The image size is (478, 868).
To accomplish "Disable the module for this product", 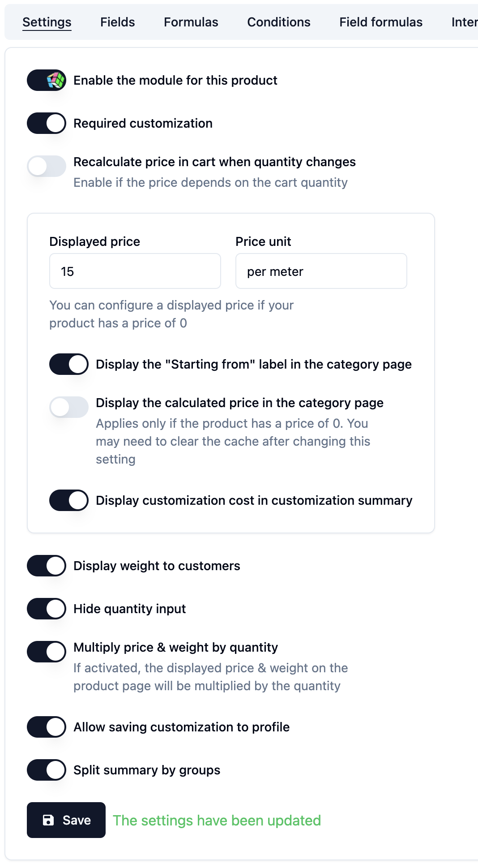I will pos(46,80).
